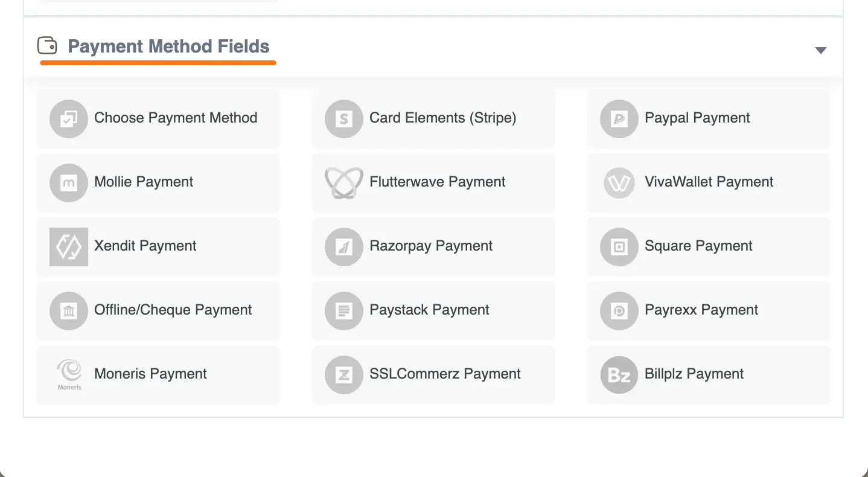Viewport: 868px width, 477px height.
Task: Select the Moneris Payment logo
Action: pyautogui.click(x=68, y=371)
